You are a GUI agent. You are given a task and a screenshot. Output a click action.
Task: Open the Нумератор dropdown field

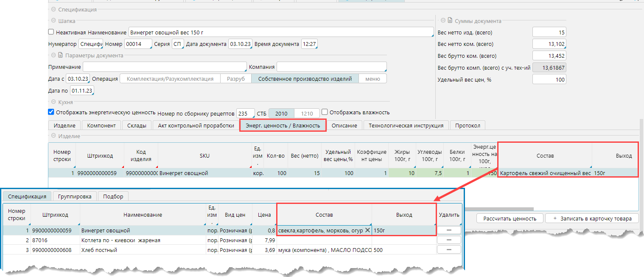coord(91,44)
